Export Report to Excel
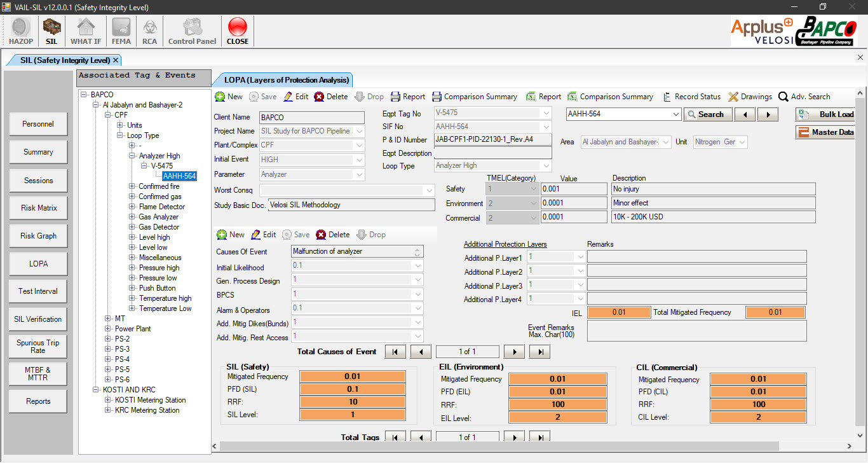The width and height of the screenshot is (868, 463). pyautogui.click(x=544, y=97)
